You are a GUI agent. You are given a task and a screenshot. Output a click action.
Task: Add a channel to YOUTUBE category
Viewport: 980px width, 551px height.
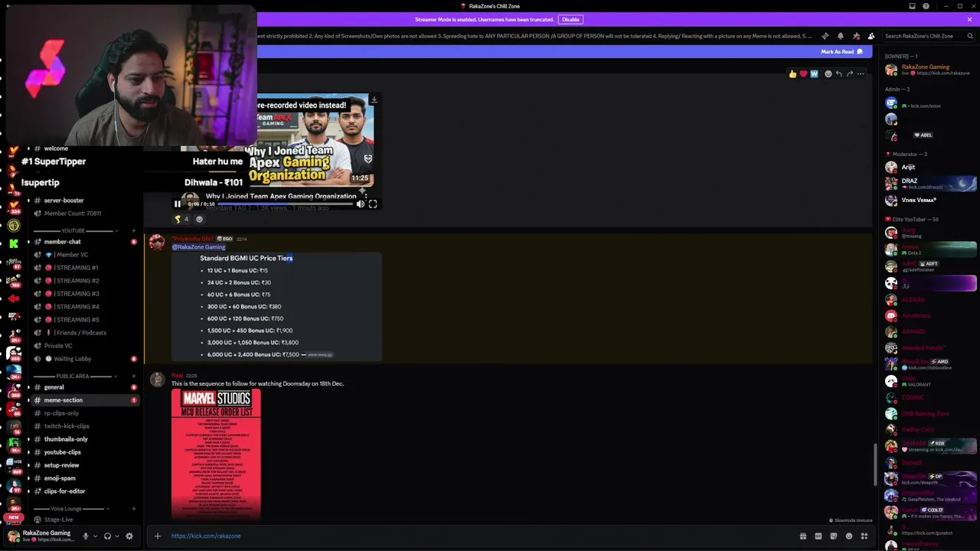[x=134, y=230]
